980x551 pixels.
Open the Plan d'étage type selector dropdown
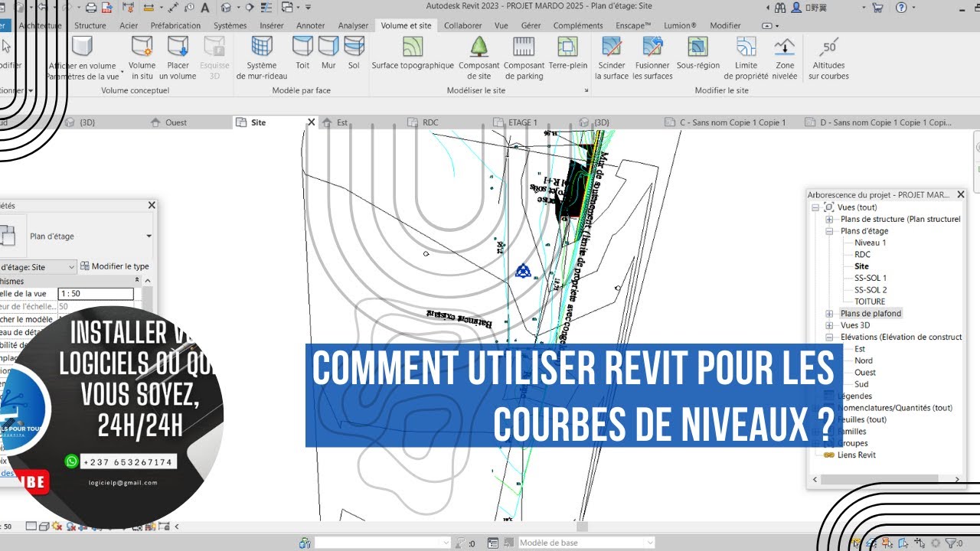149,236
